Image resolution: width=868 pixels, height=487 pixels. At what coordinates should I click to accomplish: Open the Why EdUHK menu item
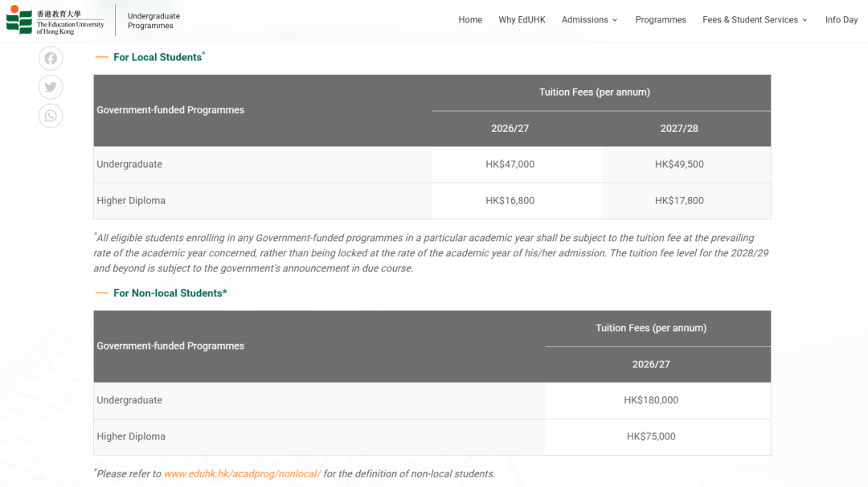[x=522, y=20]
